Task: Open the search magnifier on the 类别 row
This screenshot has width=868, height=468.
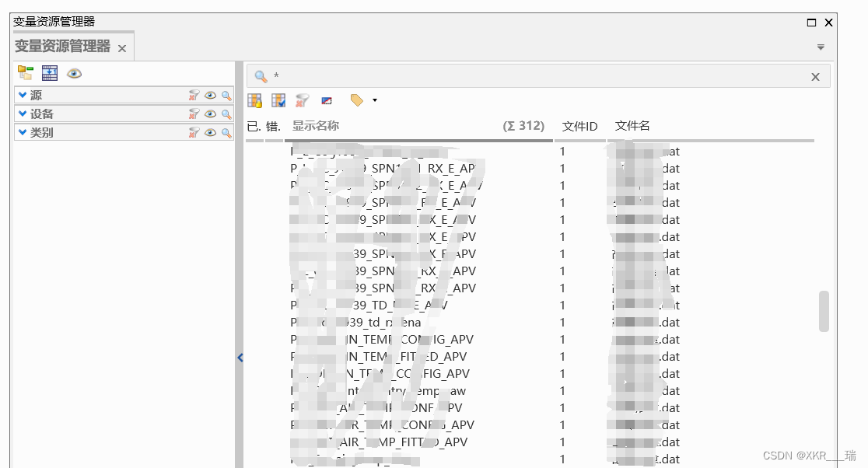Action: [x=227, y=132]
